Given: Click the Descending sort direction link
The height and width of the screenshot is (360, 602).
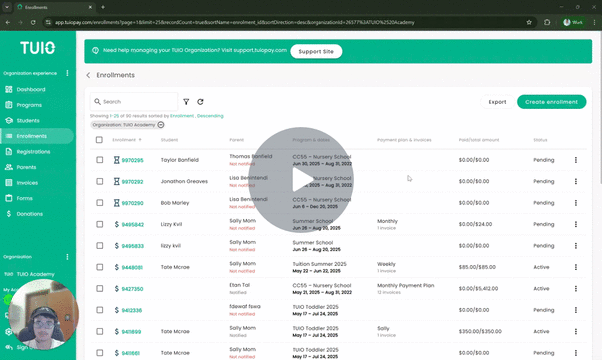Looking at the screenshot, I should coord(210,116).
